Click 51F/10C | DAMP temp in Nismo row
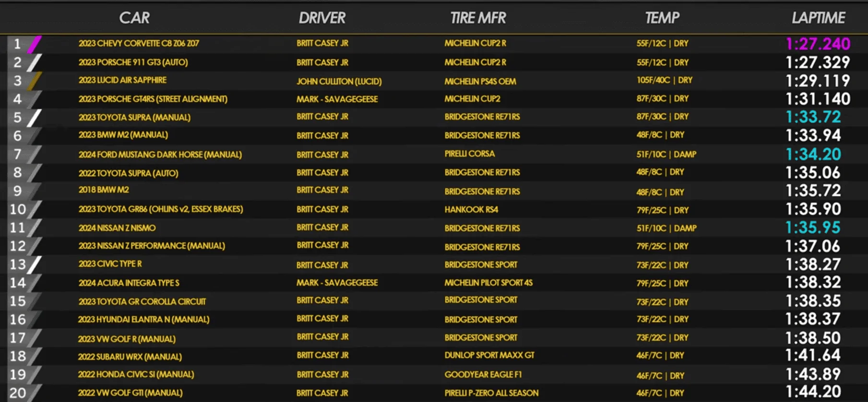 [666, 228]
